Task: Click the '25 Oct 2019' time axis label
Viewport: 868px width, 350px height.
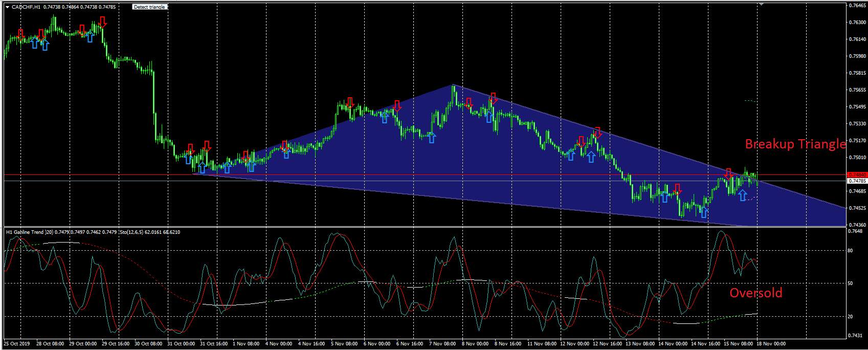Action: pyautogui.click(x=17, y=344)
